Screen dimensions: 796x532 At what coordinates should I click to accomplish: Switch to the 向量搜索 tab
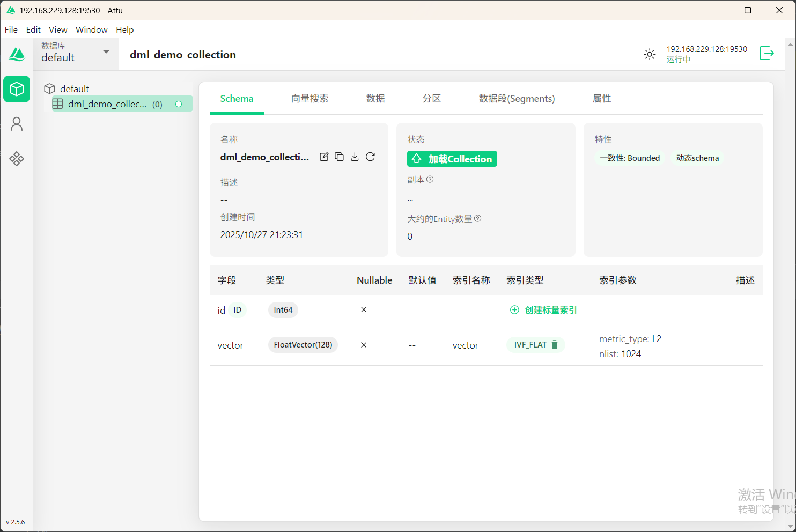pyautogui.click(x=309, y=99)
